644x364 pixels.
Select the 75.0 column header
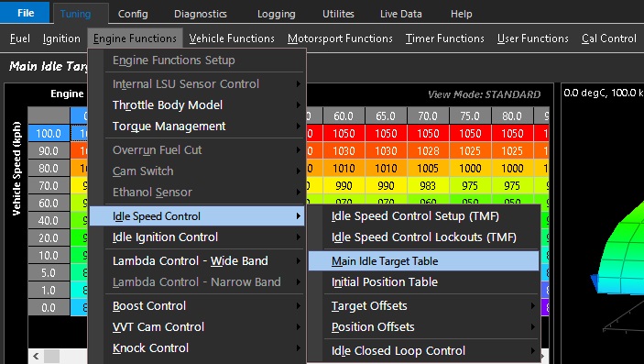[470, 116]
